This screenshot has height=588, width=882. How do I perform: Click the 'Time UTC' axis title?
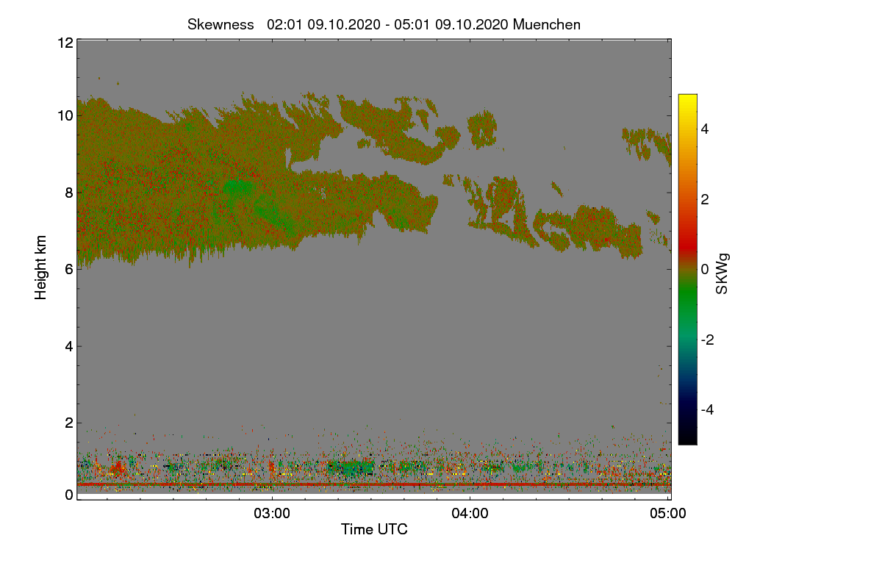pyautogui.click(x=374, y=529)
